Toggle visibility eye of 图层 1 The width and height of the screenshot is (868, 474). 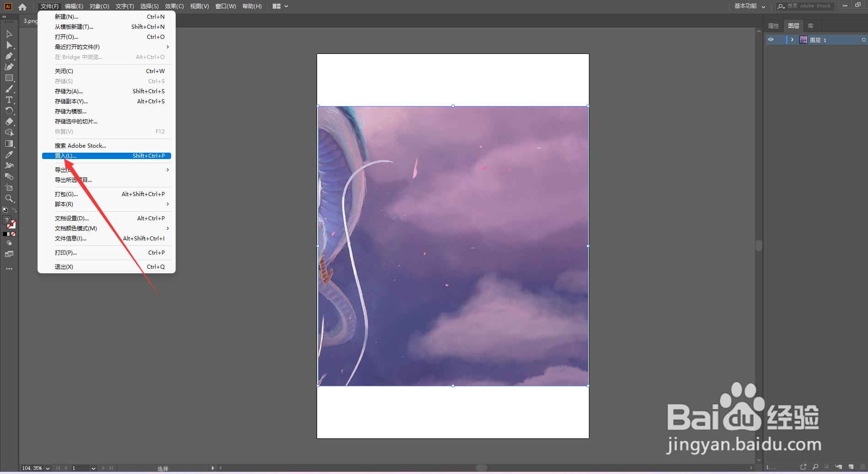pyautogui.click(x=771, y=40)
